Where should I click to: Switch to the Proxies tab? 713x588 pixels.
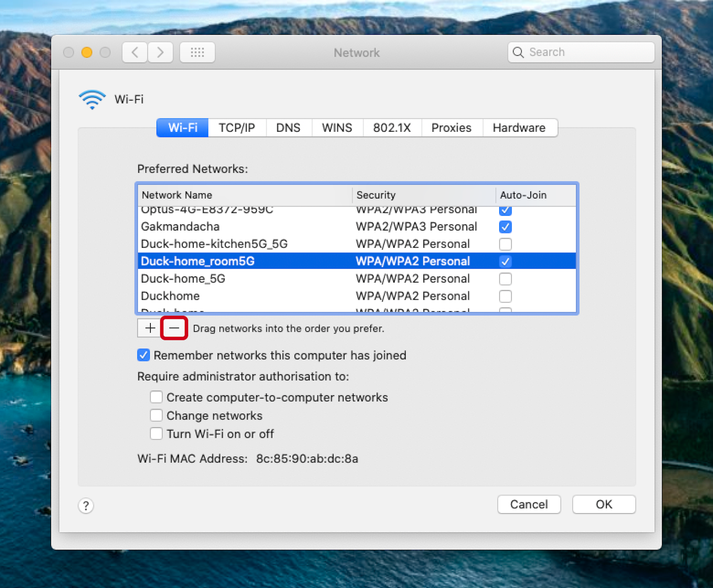point(451,127)
